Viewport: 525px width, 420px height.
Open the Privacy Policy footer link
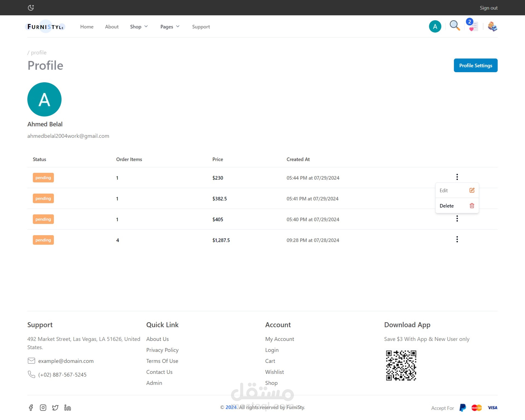[162, 350]
